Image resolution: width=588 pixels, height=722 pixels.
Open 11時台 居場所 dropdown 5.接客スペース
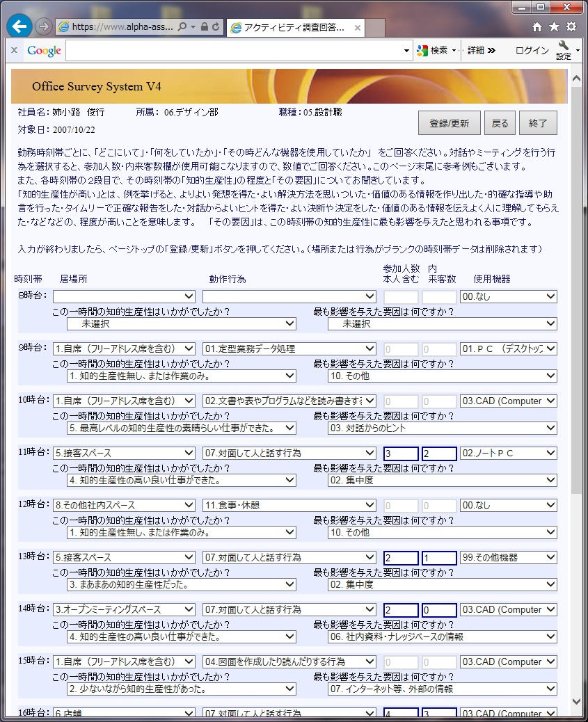pyautogui.click(x=124, y=453)
